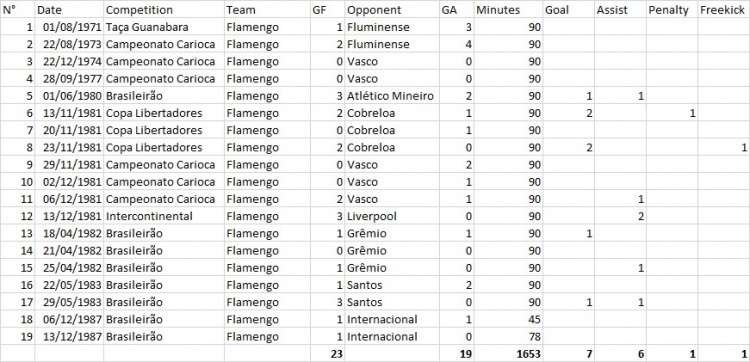
Task: Select the Atlético Mineiro opponent cell
Action: (x=392, y=96)
